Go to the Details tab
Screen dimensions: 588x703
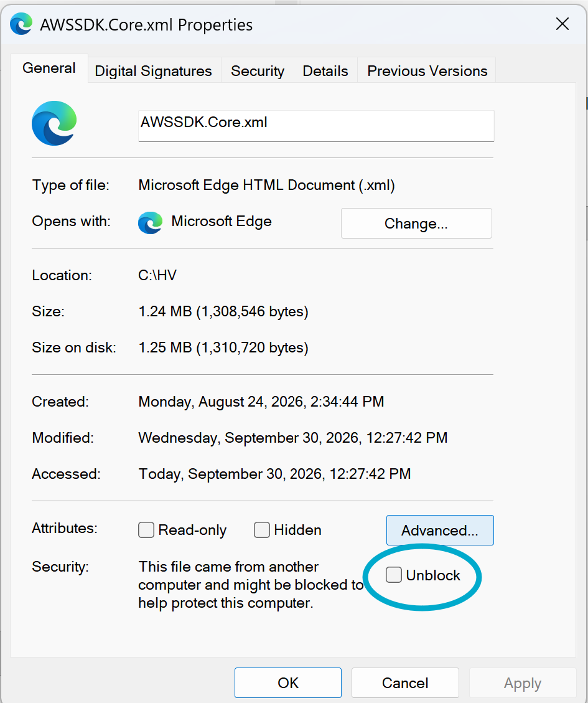pyautogui.click(x=325, y=71)
